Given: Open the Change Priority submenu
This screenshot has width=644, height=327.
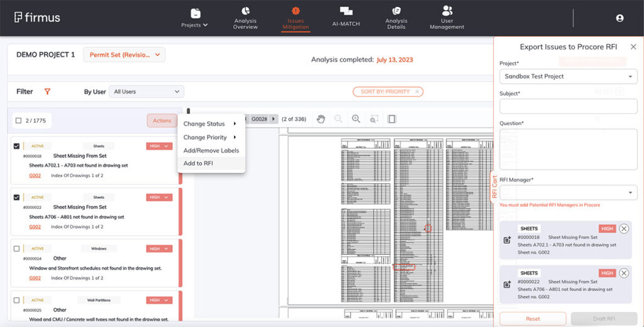Looking at the screenshot, I should coord(211,137).
